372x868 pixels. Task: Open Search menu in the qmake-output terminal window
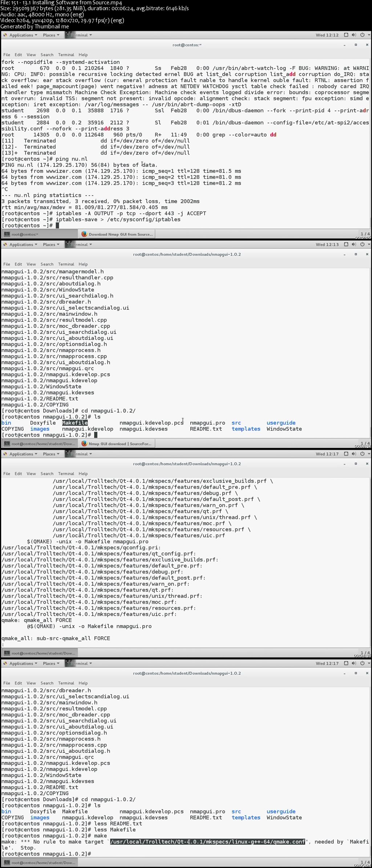point(47,474)
